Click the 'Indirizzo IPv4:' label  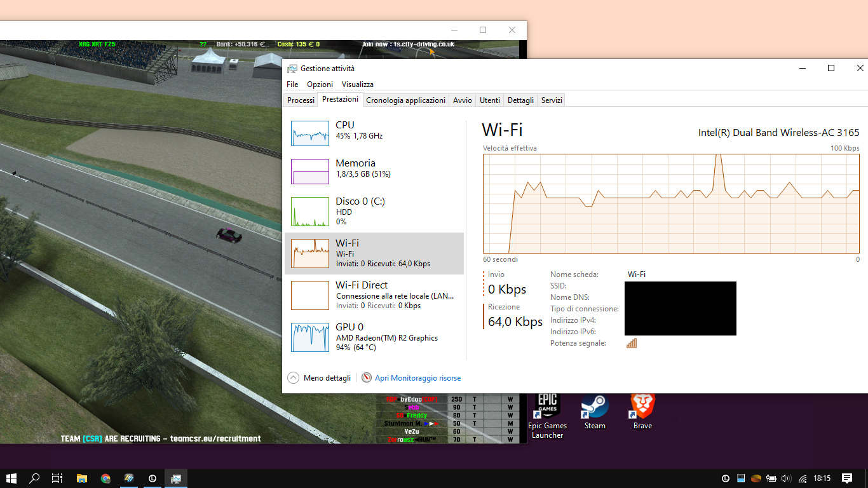tap(573, 320)
